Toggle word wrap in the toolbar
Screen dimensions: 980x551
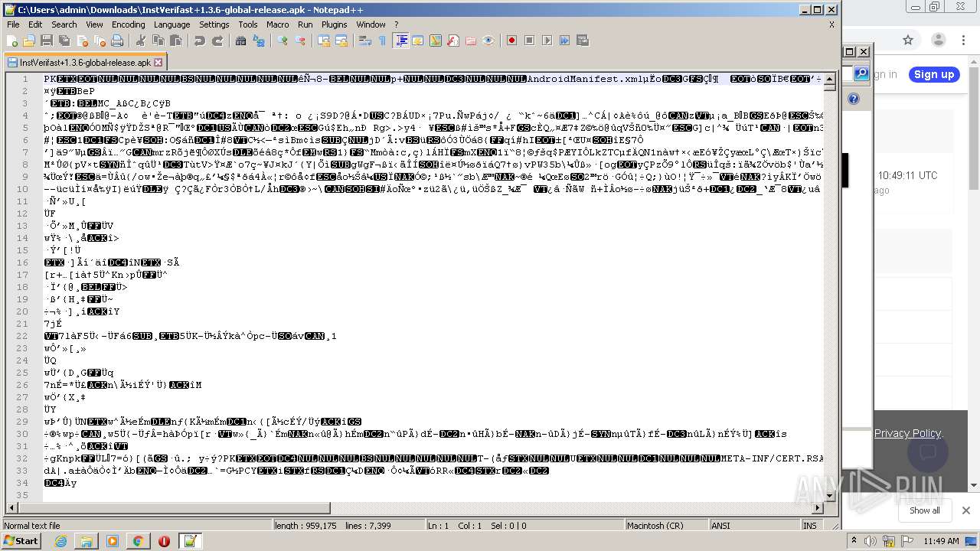click(365, 41)
